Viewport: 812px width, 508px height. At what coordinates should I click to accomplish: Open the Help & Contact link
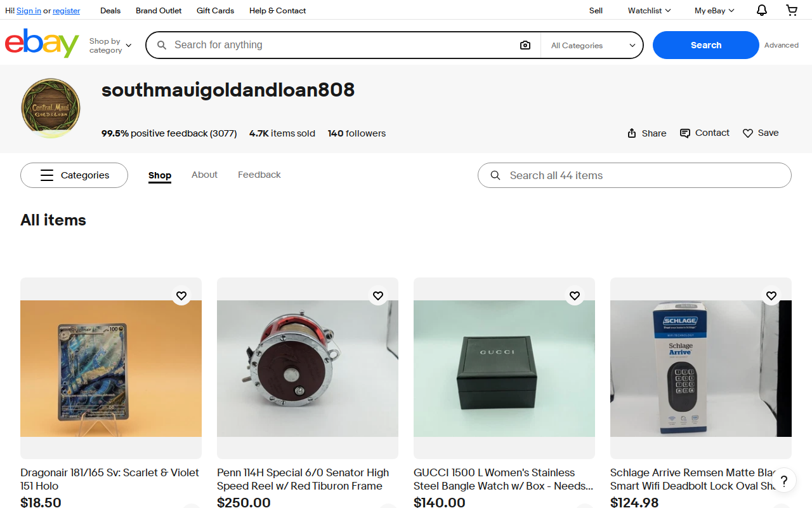[277, 10]
